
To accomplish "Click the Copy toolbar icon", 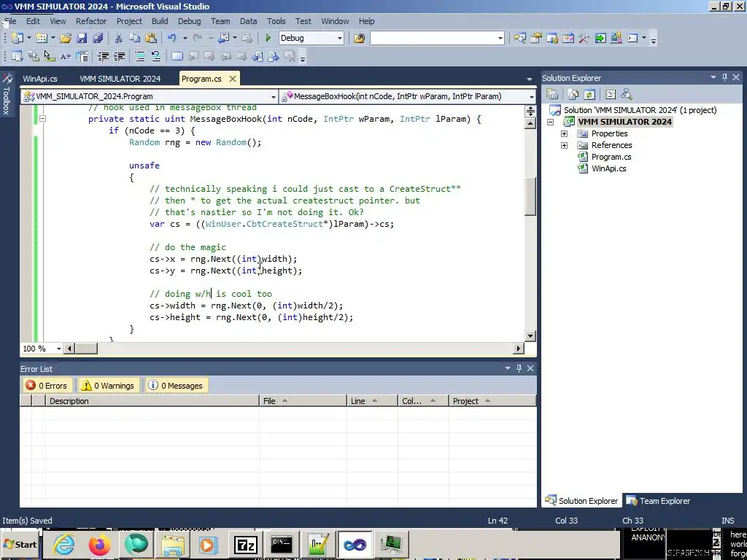I will click(135, 38).
